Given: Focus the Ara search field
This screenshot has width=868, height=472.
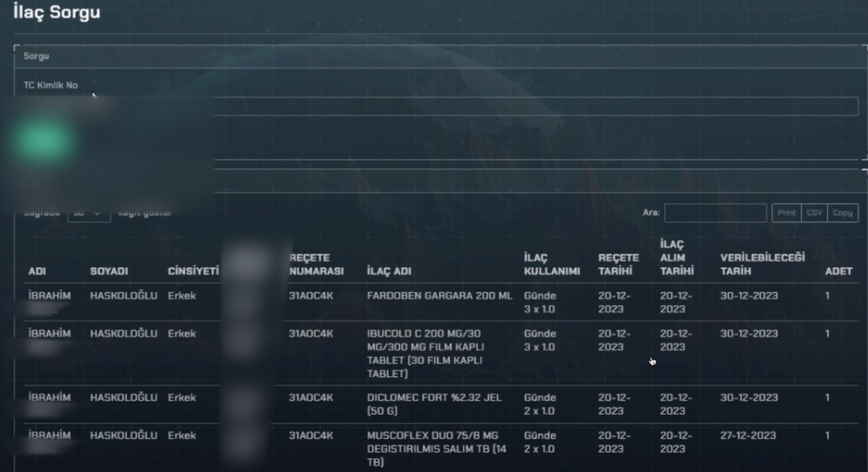Looking at the screenshot, I should [715, 213].
